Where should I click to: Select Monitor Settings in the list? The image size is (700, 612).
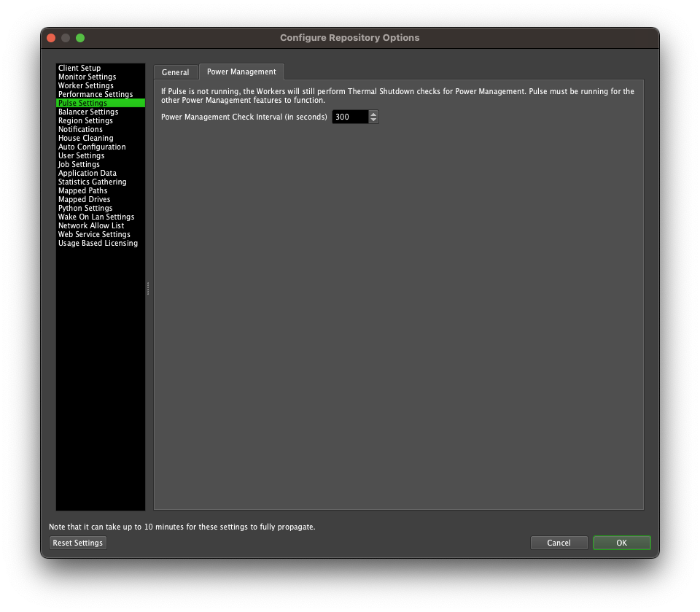click(x=101, y=77)
